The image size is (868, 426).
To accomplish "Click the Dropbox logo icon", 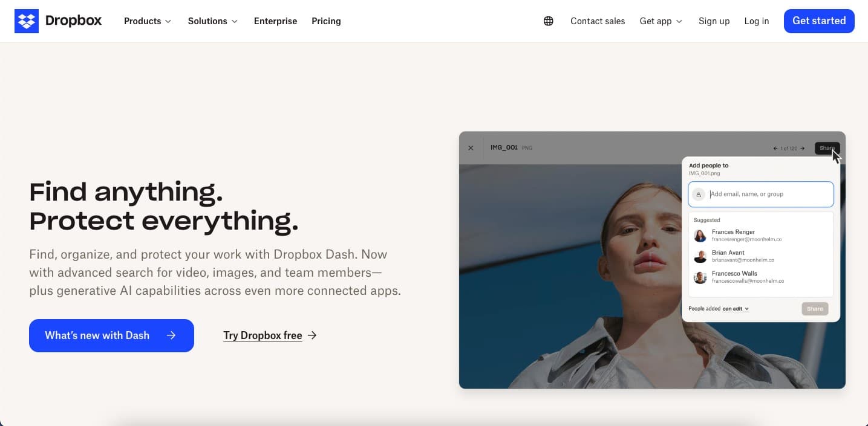I will point(27,21).
